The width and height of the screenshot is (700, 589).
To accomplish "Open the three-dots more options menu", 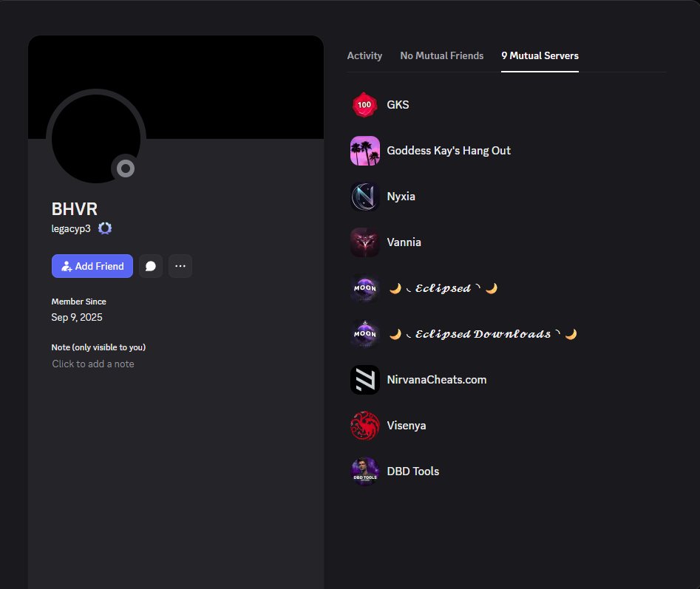I will tap(180, 266).
